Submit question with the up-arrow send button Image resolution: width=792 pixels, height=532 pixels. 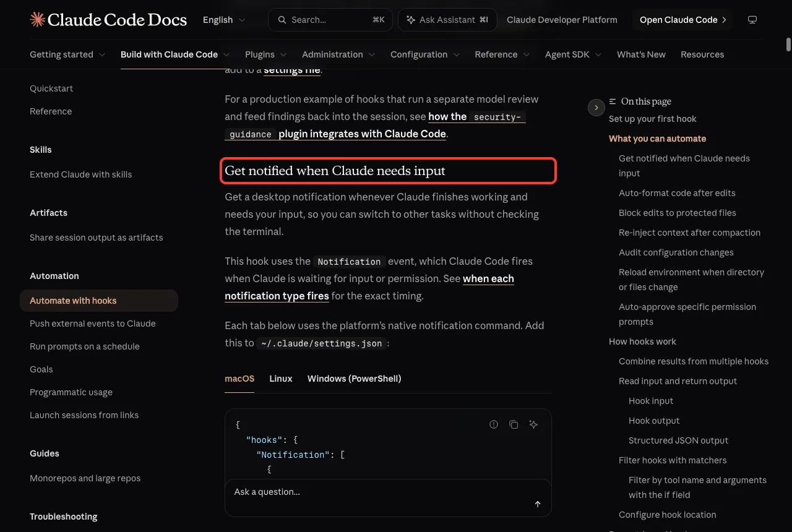538,504
